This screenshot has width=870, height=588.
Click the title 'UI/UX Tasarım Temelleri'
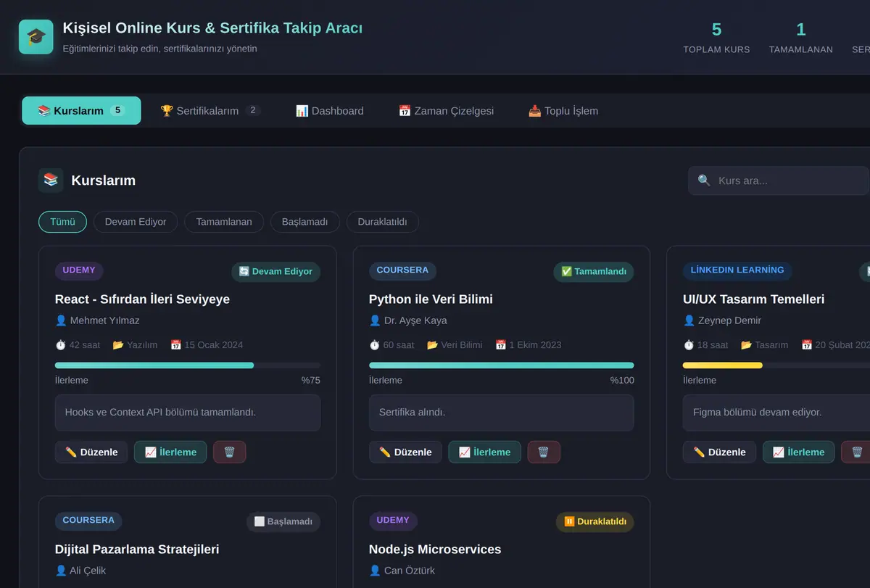753,299
